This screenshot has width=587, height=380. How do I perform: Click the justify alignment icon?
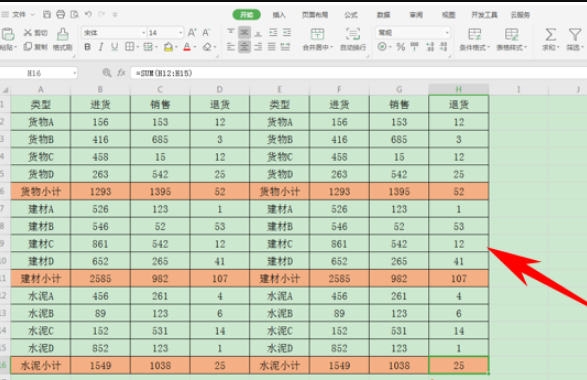tap(271, 47)
